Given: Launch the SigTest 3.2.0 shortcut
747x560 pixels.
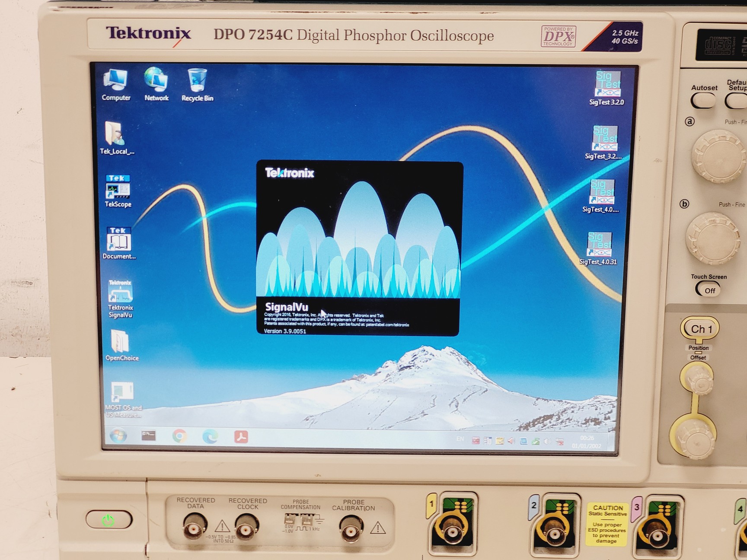Looking at the screenshot, I should click(x=607, y=88).
